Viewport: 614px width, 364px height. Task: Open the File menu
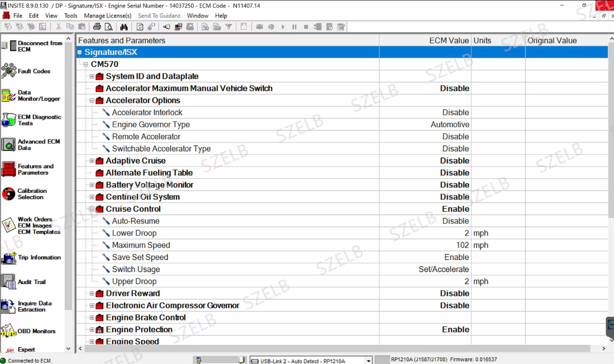click(18, 16)
